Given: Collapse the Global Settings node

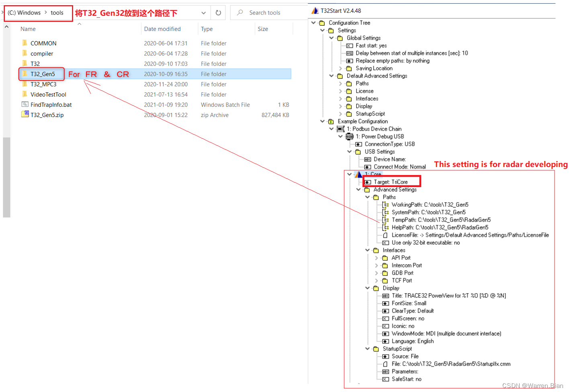Looking at the screenshot, I should pyautogui.click(x=332, y=38).
